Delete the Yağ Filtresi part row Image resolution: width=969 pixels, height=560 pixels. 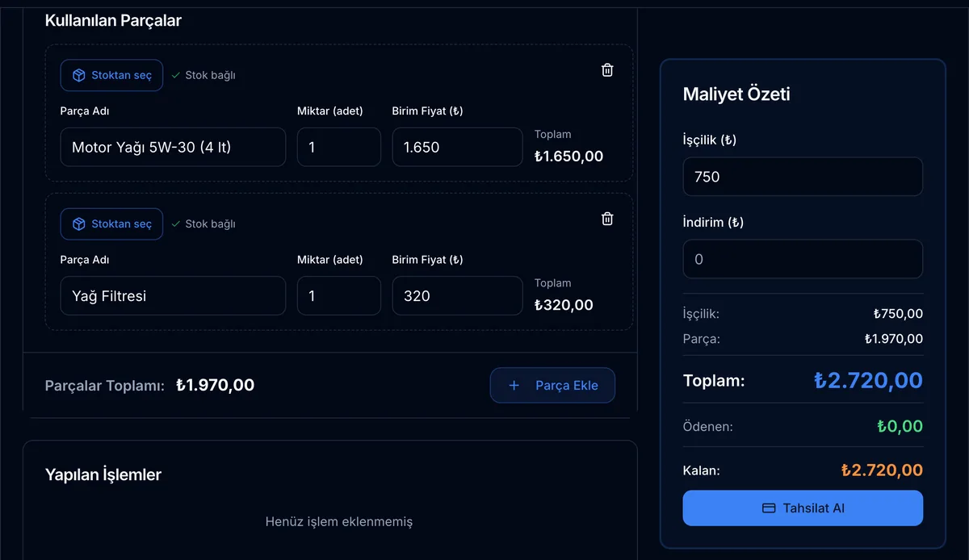607,219
